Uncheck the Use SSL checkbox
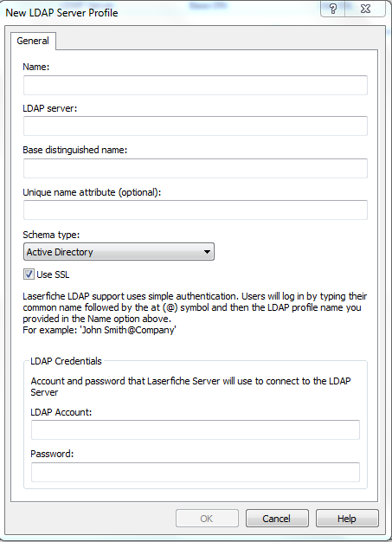Screen dimensions: 392x542 click(29, 274)
